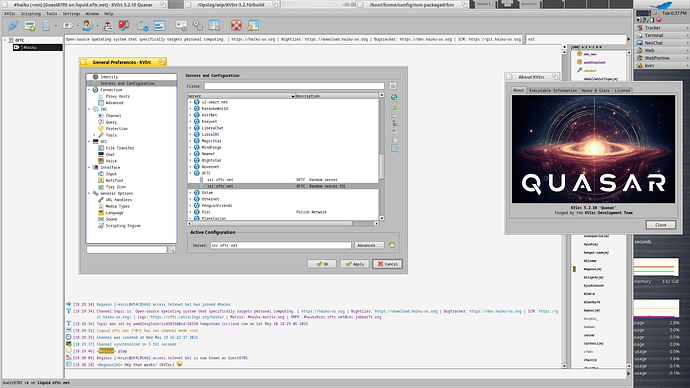
Task: Select Identity in preferences tree
Action: coord(109,77)
